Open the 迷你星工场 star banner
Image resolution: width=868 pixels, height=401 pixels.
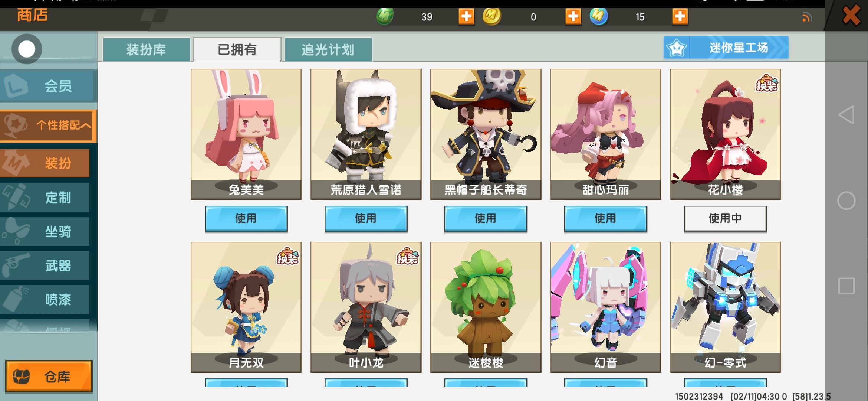coord(726,48)
